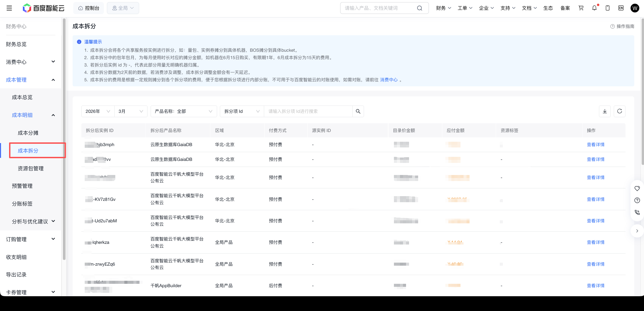This screenshot has height=311, width=644.
Task: Open the notification bell
Action: [x=594, y=8]
